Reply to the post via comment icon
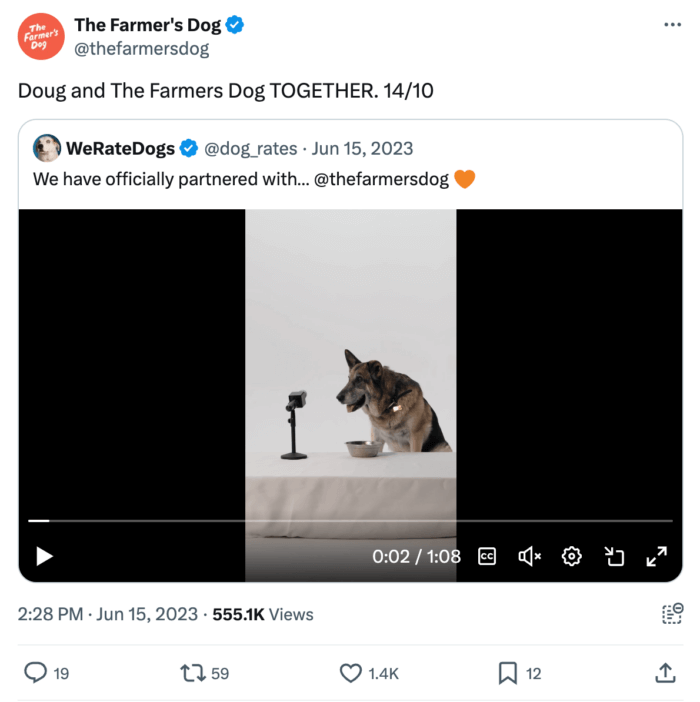700x702 pixels. (x=36, y=673)
